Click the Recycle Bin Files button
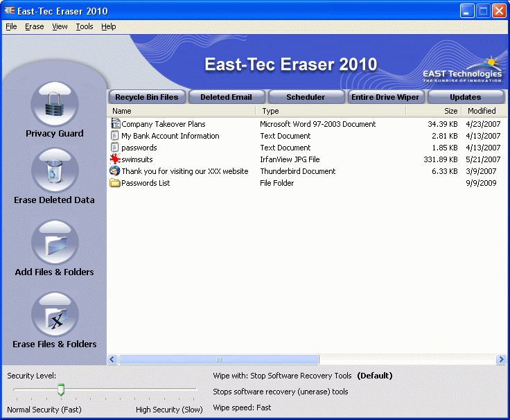The width and height of the screenshot is (510, 420). [146, 97]
